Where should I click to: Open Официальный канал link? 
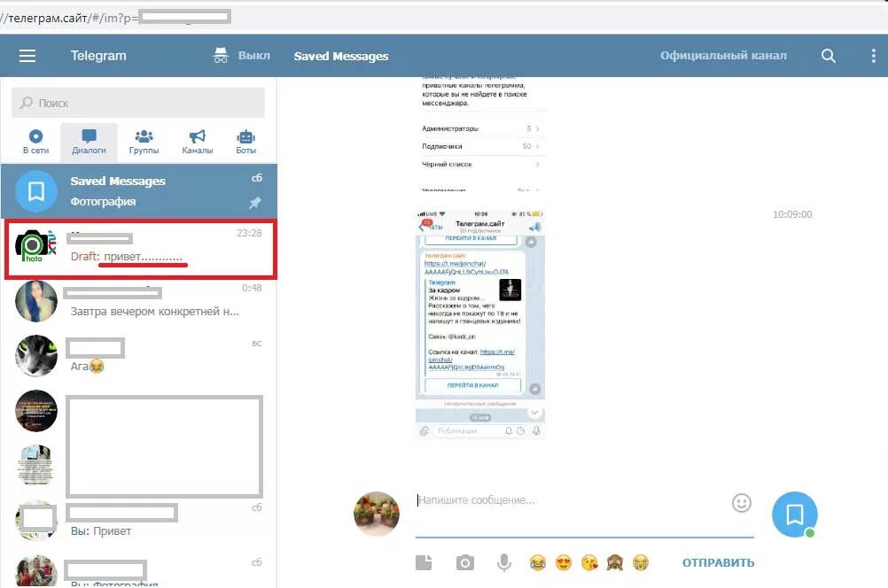click(x=723, y=56)
